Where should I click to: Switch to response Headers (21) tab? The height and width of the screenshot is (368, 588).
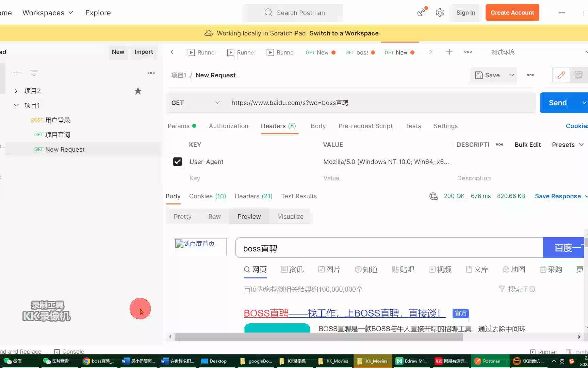coord(254,196)
